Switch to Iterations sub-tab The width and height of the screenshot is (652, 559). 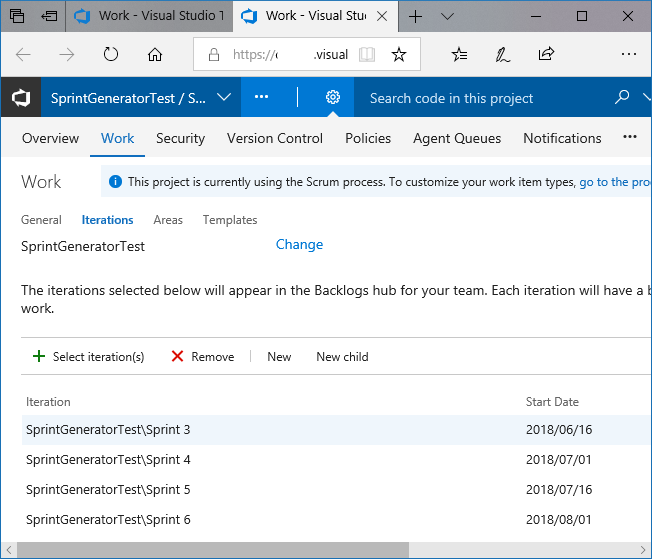click(107, 220)
